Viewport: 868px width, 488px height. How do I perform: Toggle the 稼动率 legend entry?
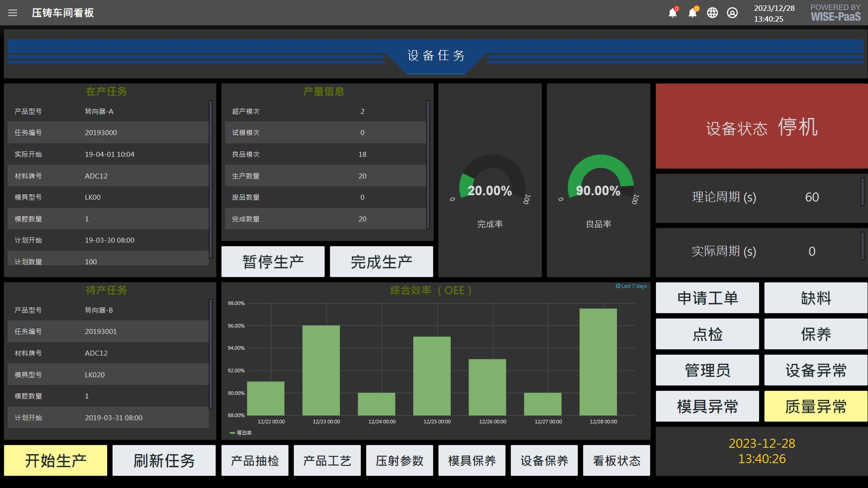241,433
